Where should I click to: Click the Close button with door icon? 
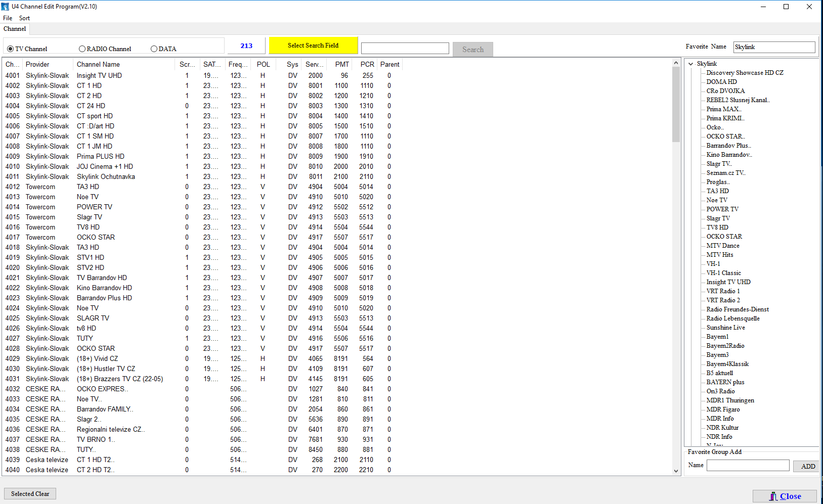coord(785,496)
